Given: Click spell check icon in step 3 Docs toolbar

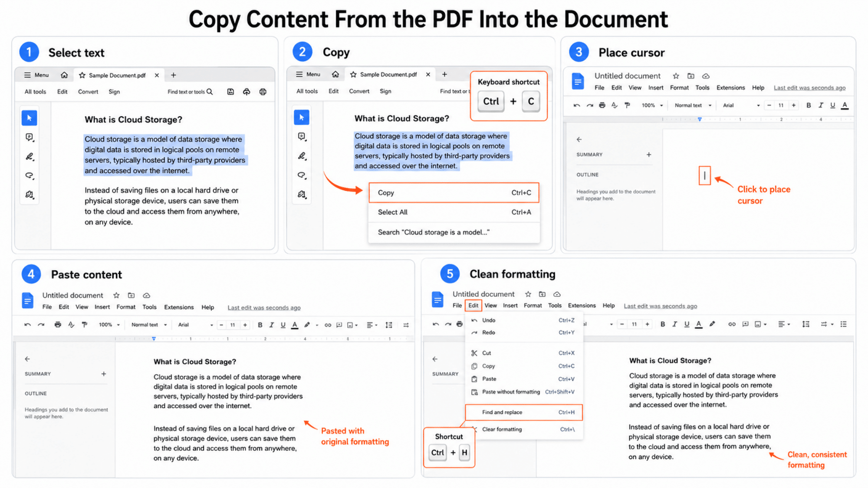Looking at the screenshot, I should click(615, 105).
